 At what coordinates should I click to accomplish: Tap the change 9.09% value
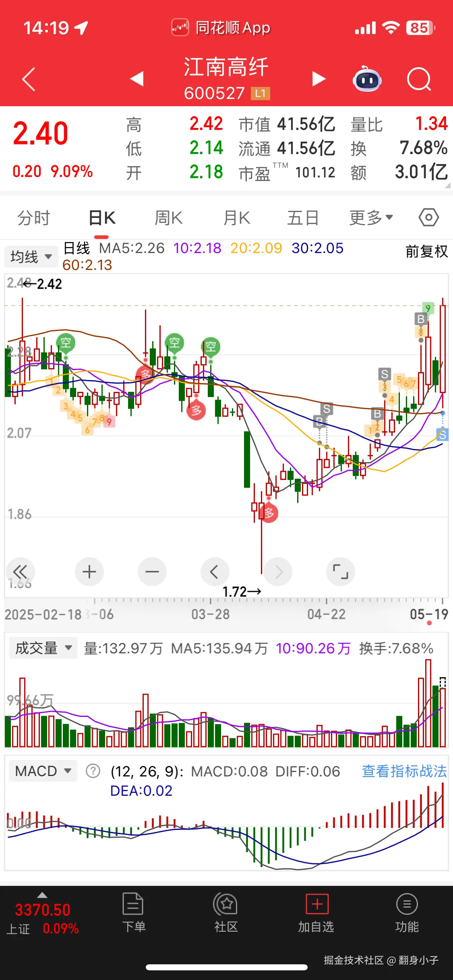point(72,171)
